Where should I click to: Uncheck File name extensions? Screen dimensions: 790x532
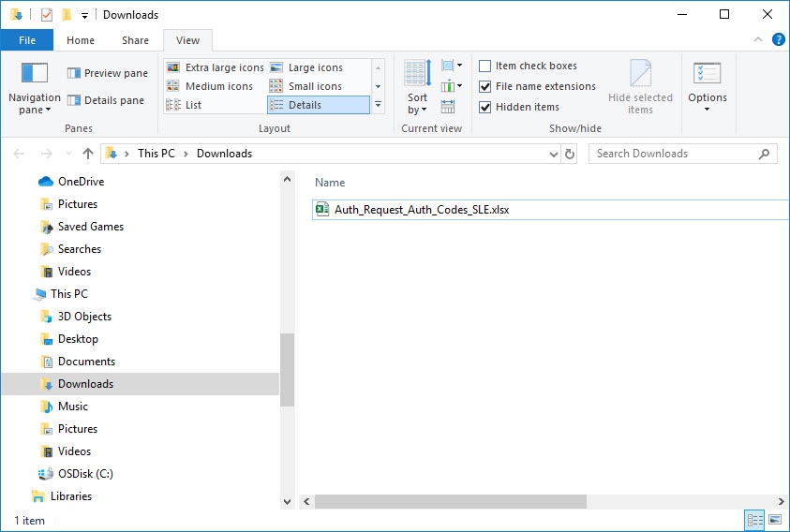(x=537, y=87)
